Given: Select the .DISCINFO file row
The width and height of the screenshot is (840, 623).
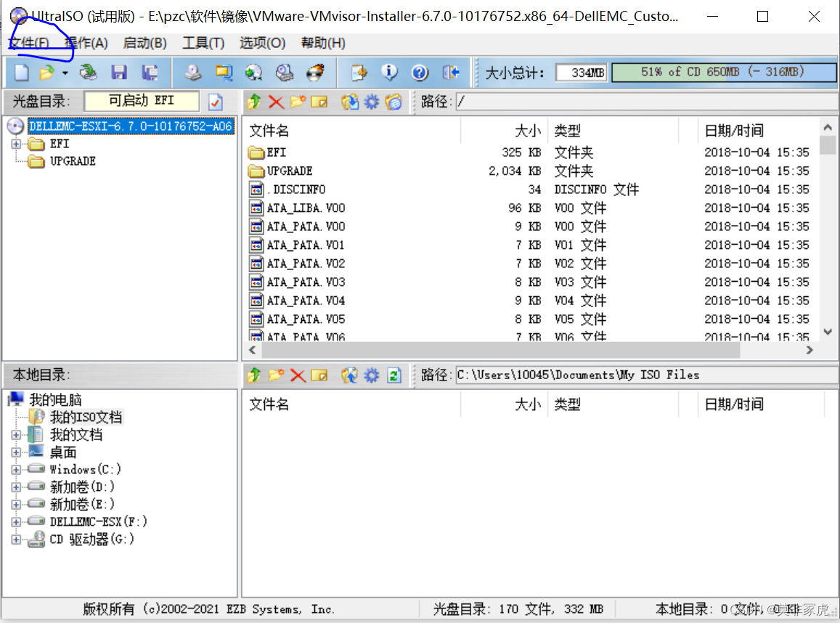Looking at the screenshot, I should tap(531, 190).
